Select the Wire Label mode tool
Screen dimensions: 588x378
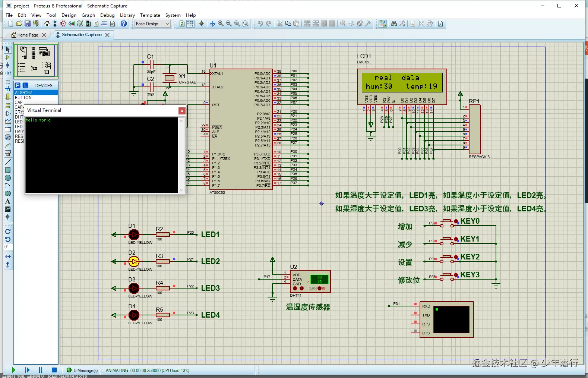click(x=7, y=73)
